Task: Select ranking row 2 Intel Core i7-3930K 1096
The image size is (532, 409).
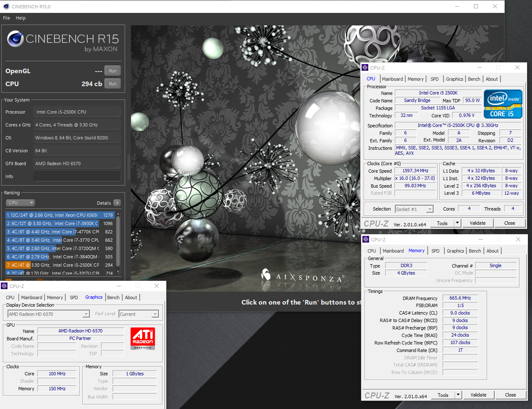Action: (x=60, y=223)
